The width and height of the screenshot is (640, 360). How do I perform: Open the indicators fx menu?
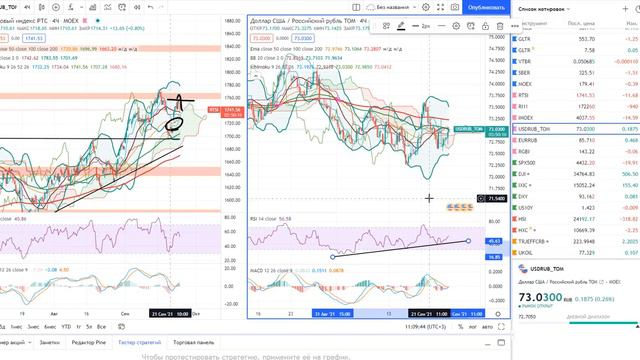pos(71,7)
